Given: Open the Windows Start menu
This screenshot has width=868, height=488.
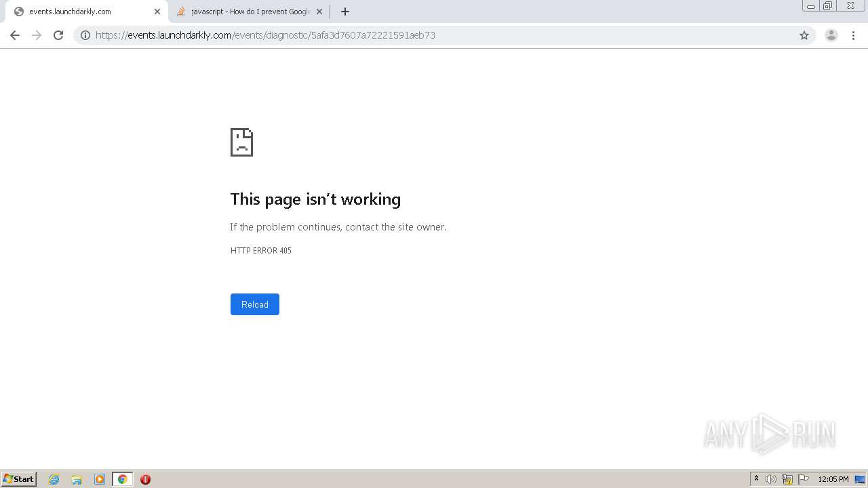Looking at the screenshot, I should coord(19,479).
